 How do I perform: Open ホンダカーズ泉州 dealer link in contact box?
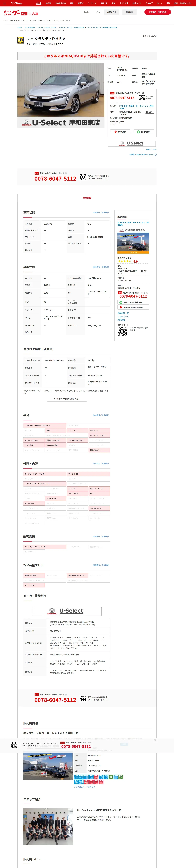click(137, 107)
